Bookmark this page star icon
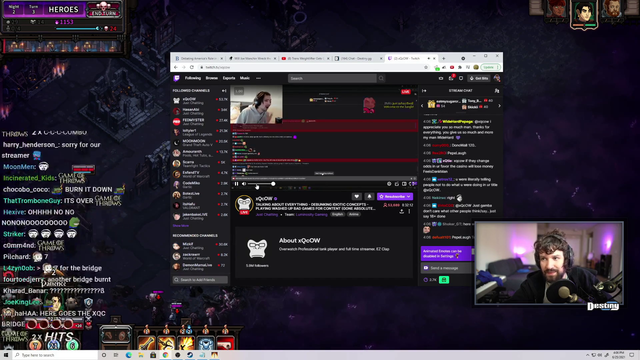This screenshot has width=640, height=360. 426,67
